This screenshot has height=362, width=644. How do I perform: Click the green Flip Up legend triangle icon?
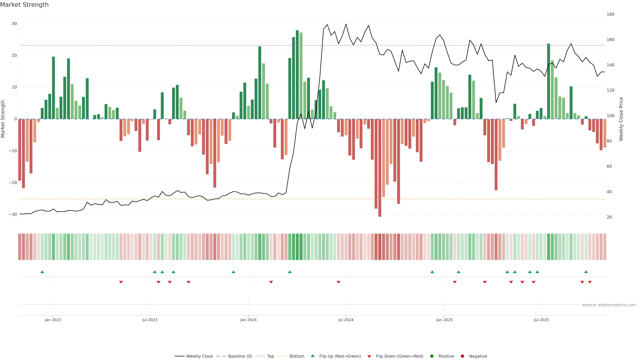tap(312, 356)
